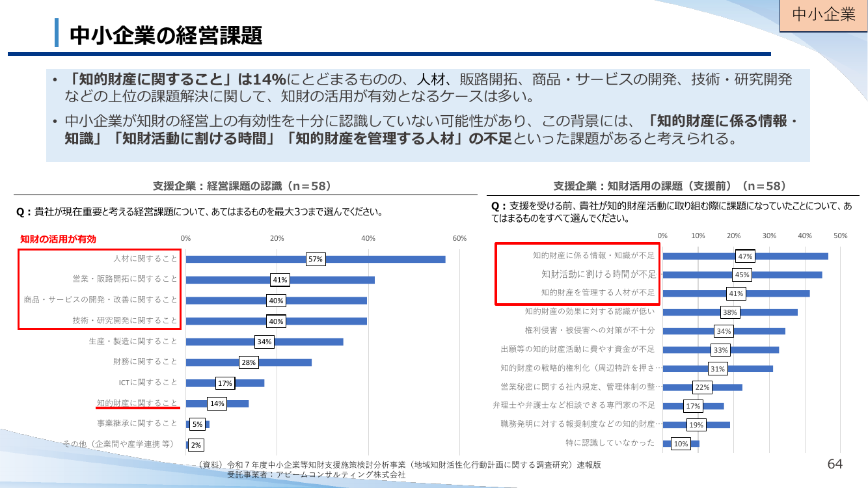Click the slide title 中小企業の経営課題

coord(165,35)
